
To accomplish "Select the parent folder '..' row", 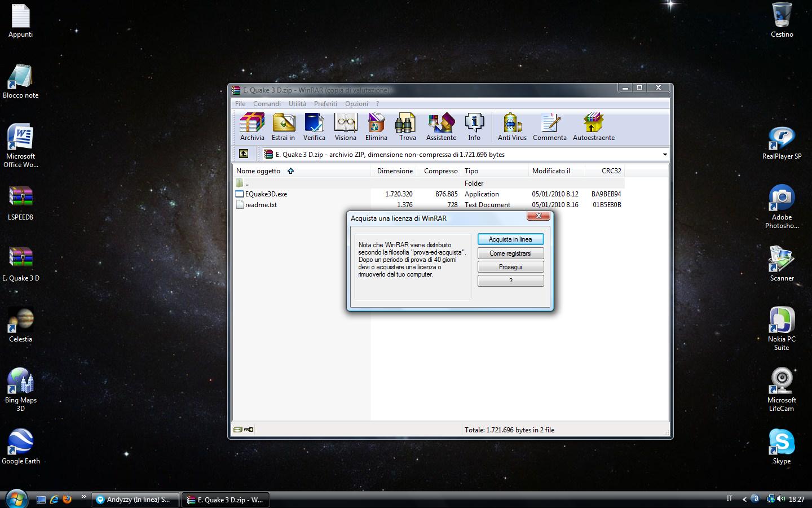I will [x=429, y=183].
